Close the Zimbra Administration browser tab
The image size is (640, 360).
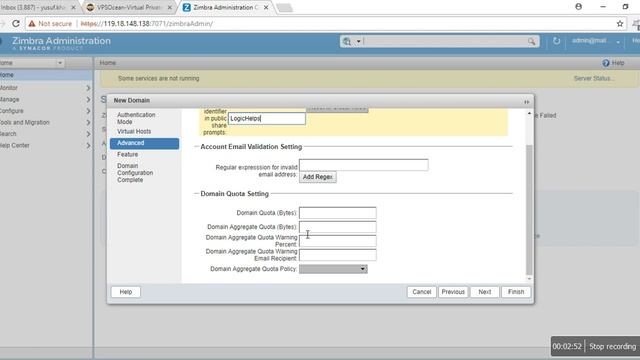point(266,7)
